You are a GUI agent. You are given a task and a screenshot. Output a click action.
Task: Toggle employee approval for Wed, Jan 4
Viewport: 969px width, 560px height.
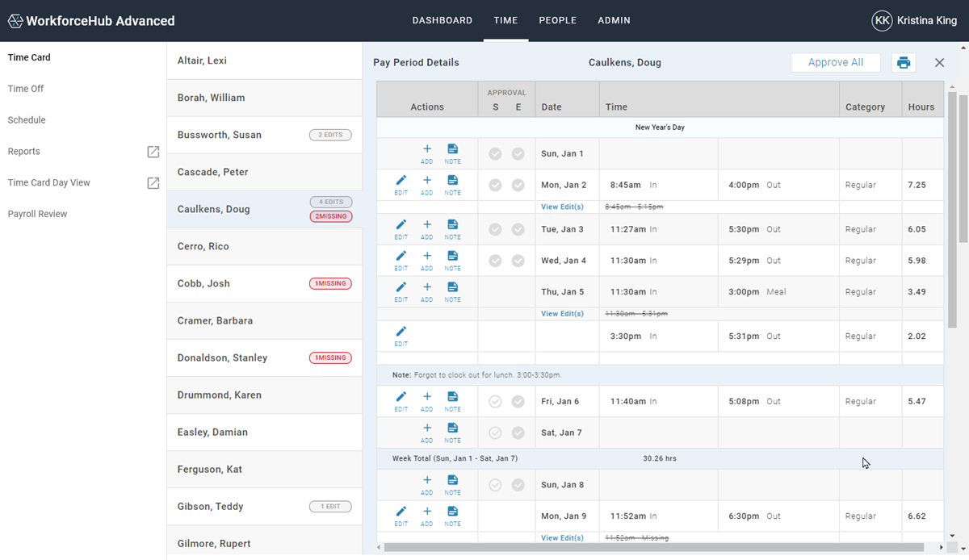coord(518,260)
